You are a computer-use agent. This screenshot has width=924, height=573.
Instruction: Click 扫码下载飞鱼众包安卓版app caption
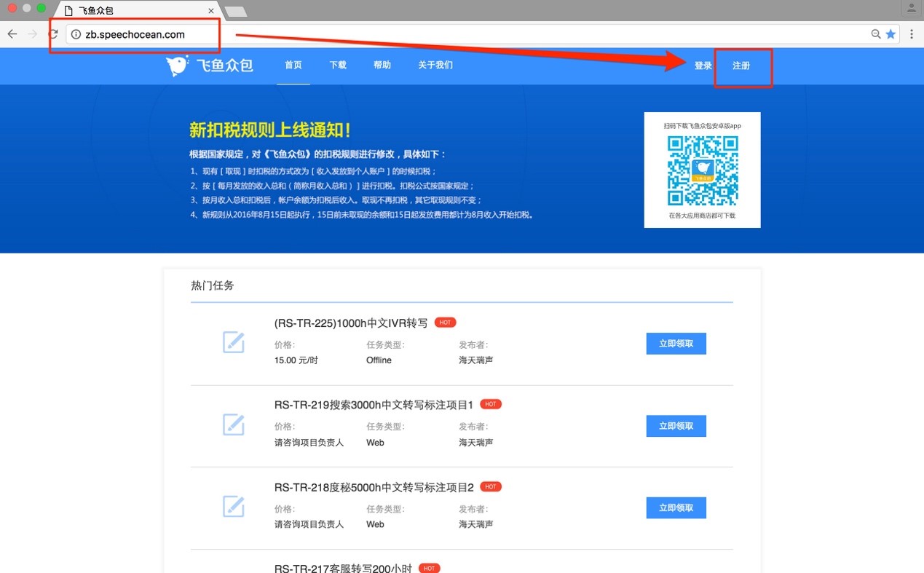(703, 126)
